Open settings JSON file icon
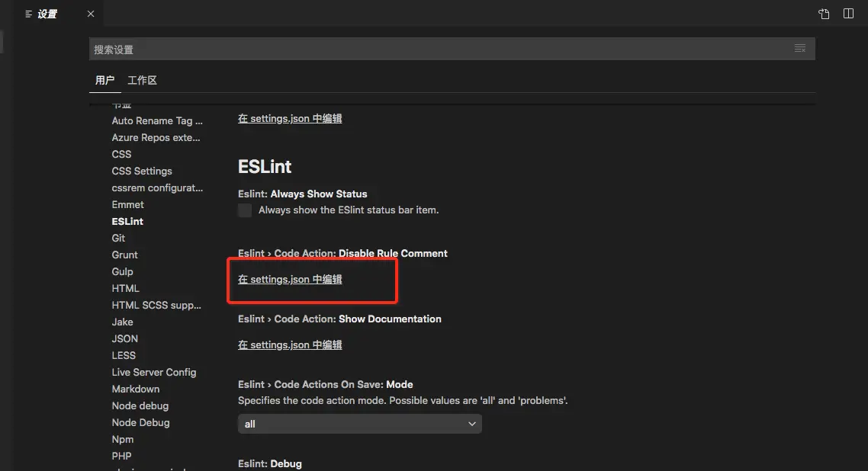The height and width of the screenshot is (471, 868). coord(824,14)
